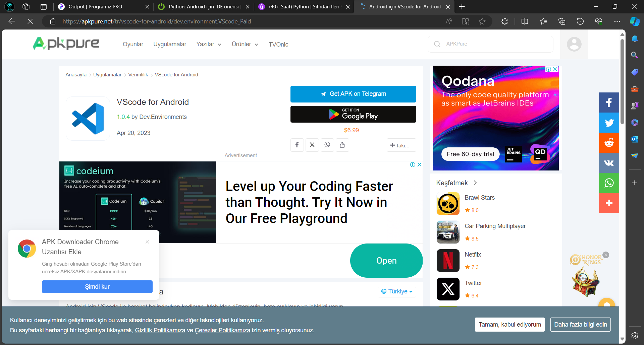The image size is (644, 345).
Task: Switch to the Output Programiz PRO tab
Action: [x=103, y=7]
